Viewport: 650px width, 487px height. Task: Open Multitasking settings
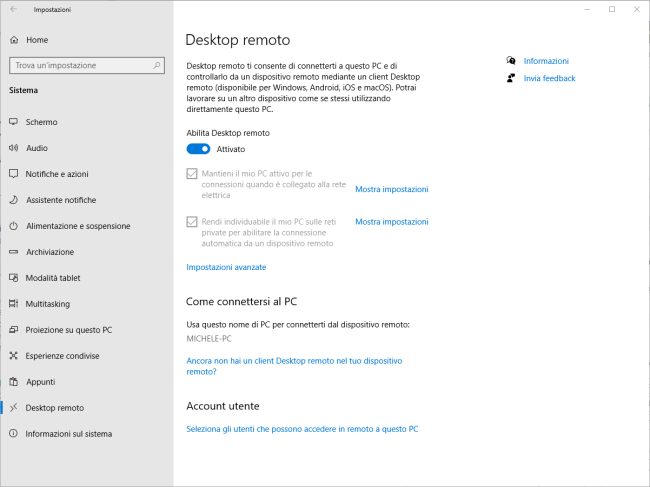coord(87,304)
